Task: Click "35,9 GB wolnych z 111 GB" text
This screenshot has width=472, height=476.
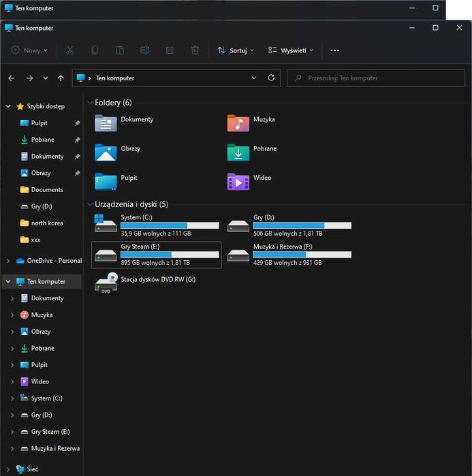Action: (x=156, y=234)
